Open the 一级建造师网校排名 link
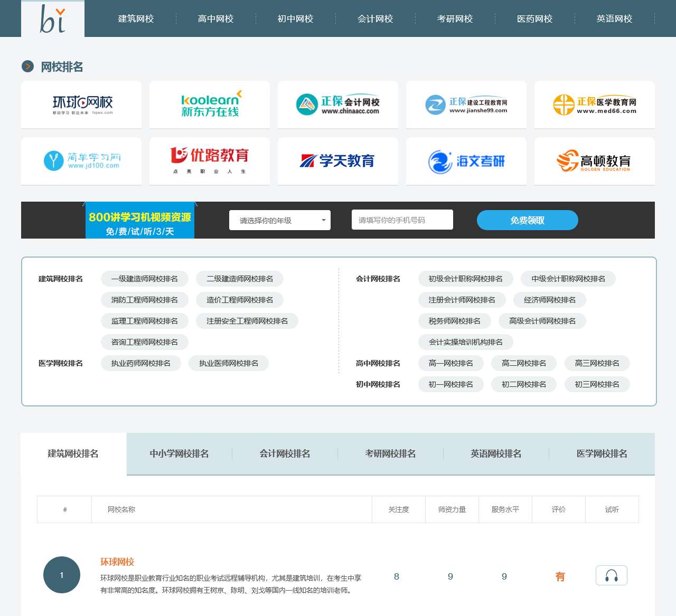 coord(144,279)
